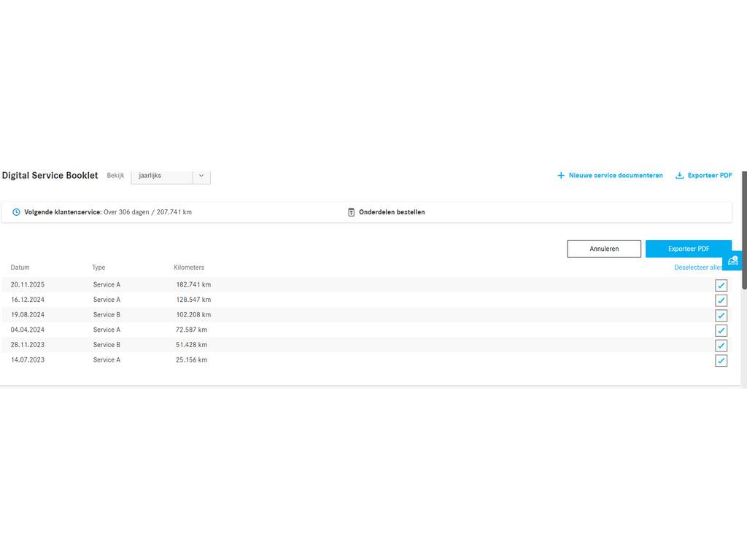The image size is (747, 560).
Task: Click the download icon beside top Exporteer PDF
Action: pos(679,176)
